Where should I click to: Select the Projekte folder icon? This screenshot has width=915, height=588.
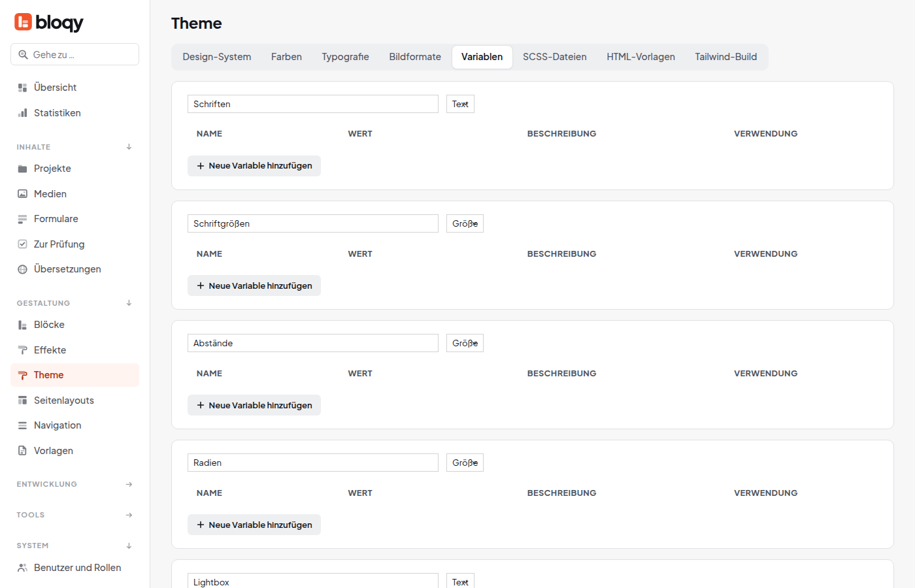coord(22,169)
